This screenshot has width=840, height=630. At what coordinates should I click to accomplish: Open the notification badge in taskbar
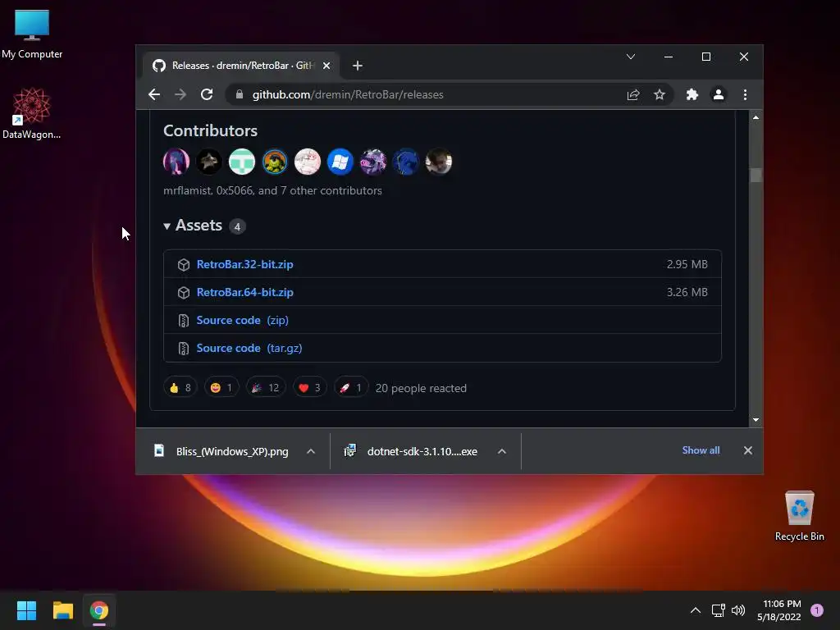point(817,610)
